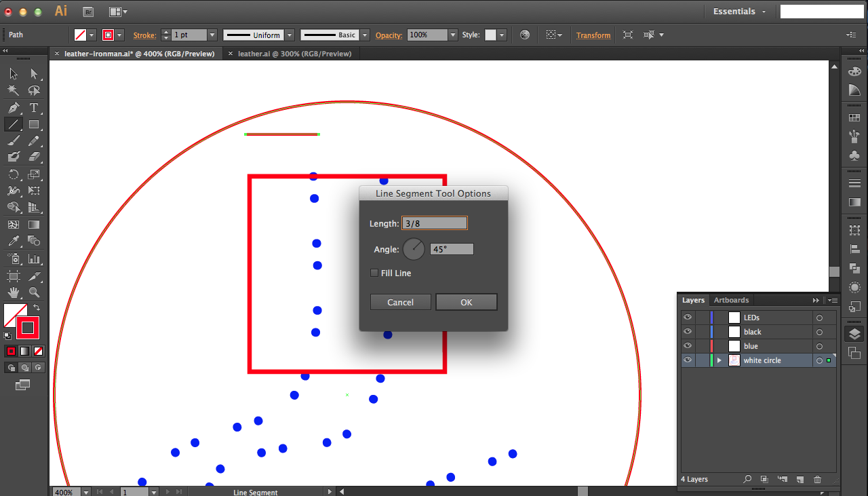This screenshot has width=868, height=496.
Task: Open the Uniform stroke profile dropdown
Action: click(x=290, y=35)
